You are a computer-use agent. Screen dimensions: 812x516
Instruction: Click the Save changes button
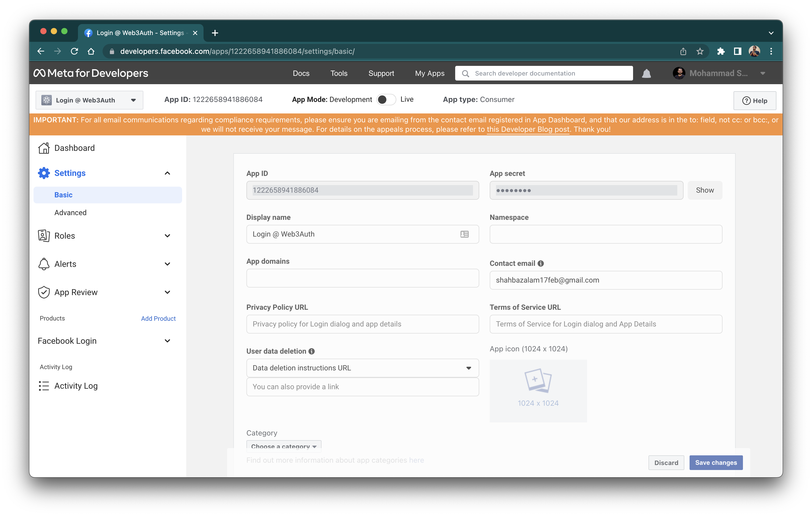[x=716, y=462]
